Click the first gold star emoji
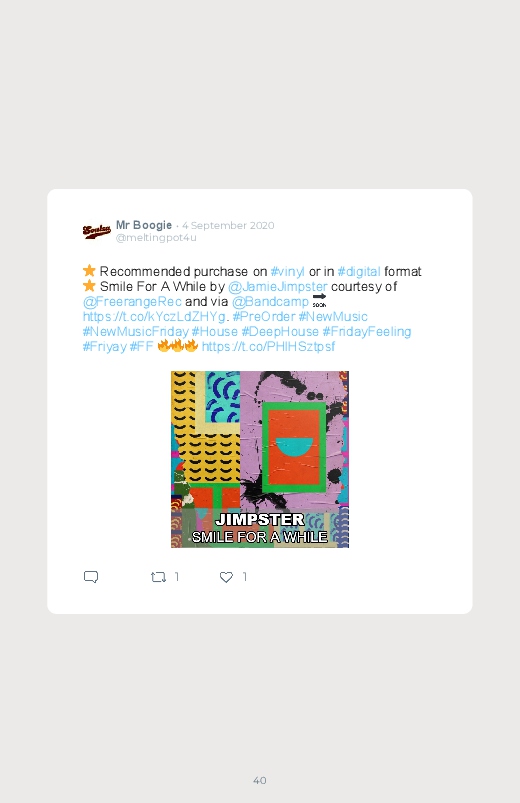 pyautogui.click(x=89, y=270)
